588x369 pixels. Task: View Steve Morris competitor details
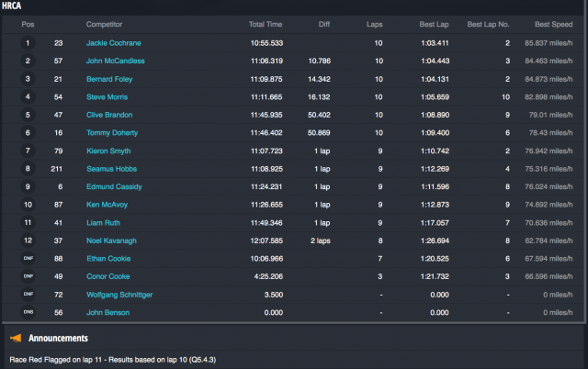click(x=107, y=96)
